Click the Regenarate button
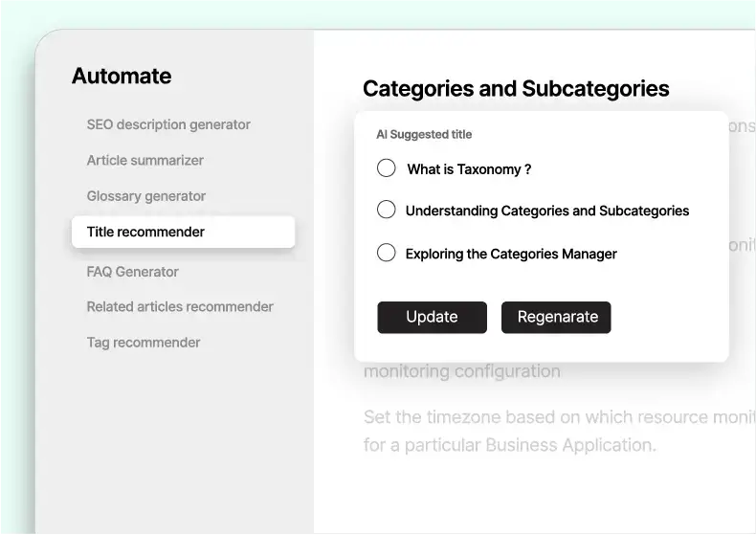 tap(556, 317)
